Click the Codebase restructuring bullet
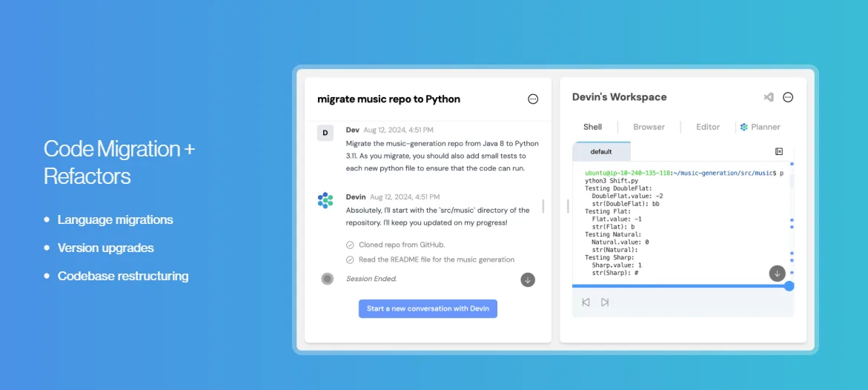Screen dimensions: 868x390 (x=123, y=276)
